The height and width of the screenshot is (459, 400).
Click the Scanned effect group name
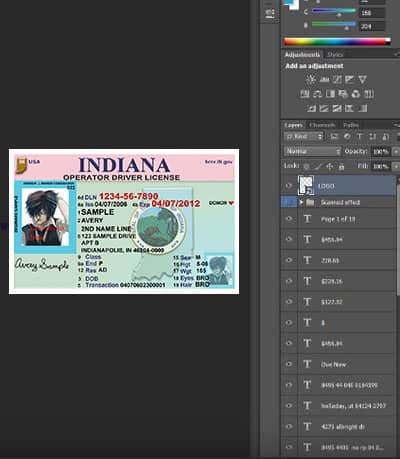pos(340,203)
